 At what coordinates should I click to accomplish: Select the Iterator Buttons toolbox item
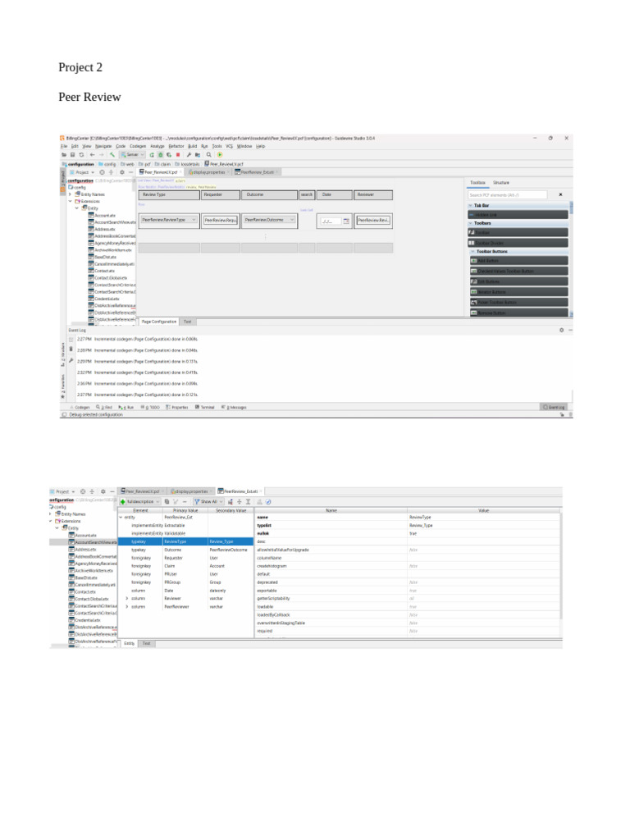point(518,292)
